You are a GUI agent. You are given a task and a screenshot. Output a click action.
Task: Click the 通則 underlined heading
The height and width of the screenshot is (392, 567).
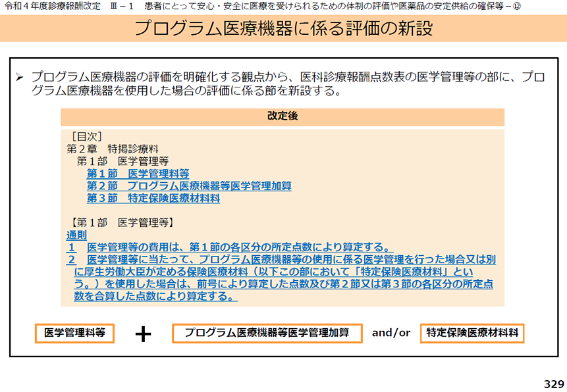pos(76,235)
